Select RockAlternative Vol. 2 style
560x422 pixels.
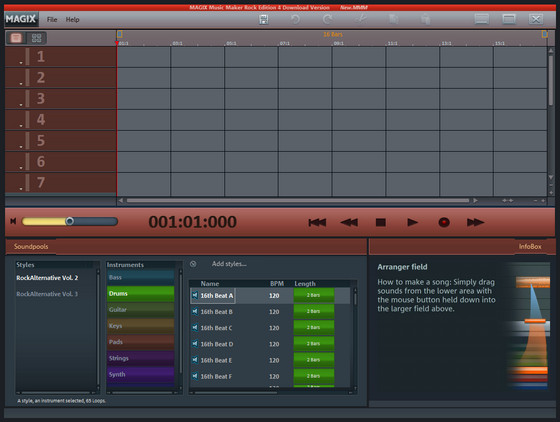tap(47, 278)
